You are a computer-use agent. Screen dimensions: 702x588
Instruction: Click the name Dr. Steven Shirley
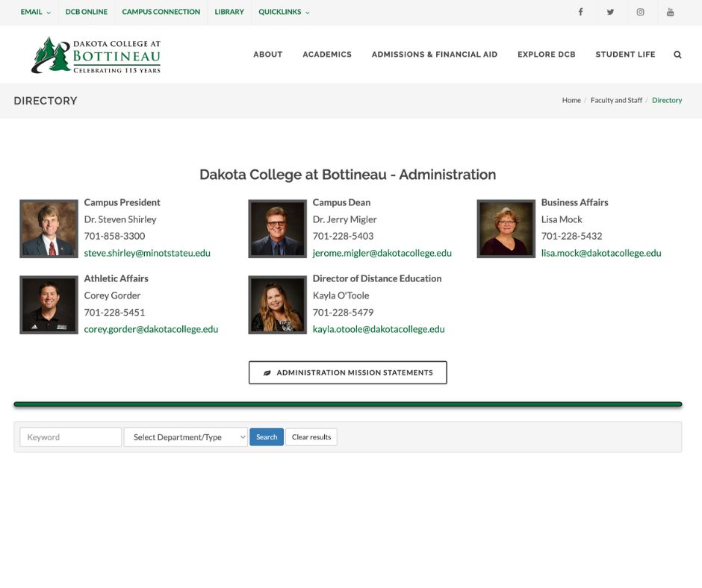pos(120,219)
